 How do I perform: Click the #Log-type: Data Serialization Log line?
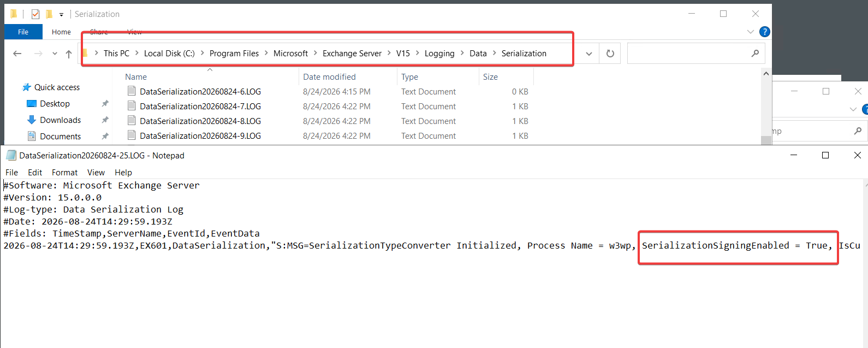(x=93, y=210)
